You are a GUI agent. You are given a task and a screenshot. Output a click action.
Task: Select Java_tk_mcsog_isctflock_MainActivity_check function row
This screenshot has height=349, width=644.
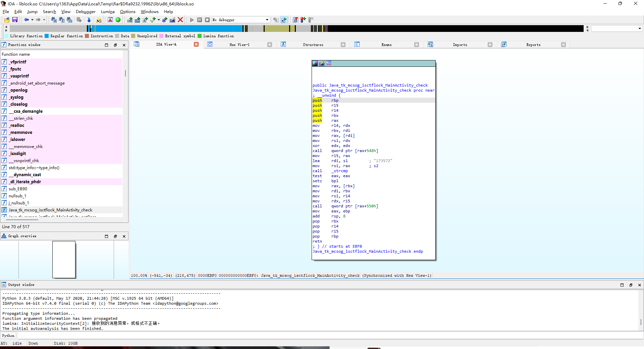pos(62,210)
